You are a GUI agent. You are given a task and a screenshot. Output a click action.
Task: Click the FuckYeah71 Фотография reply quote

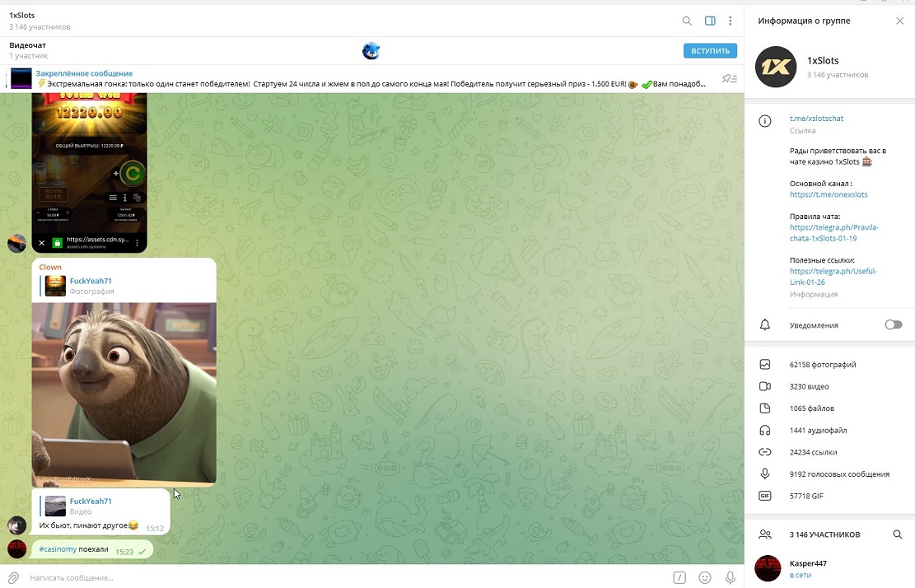pos(125,286)
